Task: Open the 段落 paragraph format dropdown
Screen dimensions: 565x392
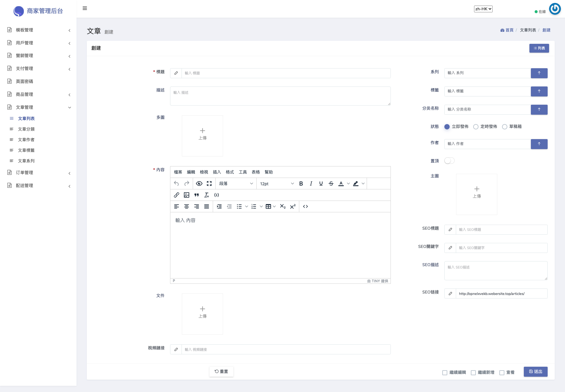Action: tap(235, 184)
